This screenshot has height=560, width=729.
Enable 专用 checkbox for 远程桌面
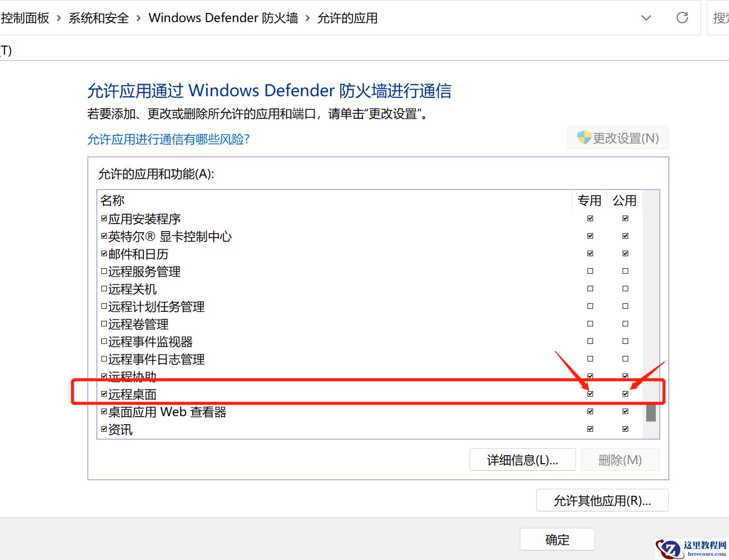(590, 394)
